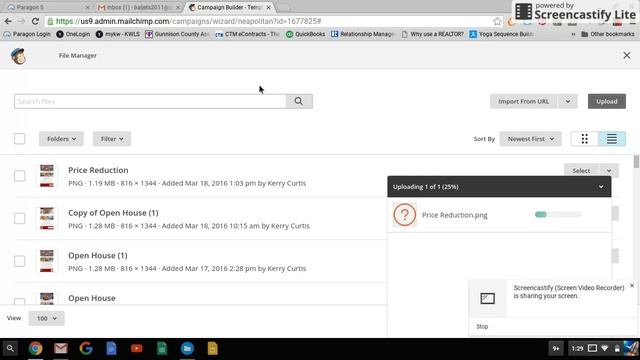
Task: Open the yellow Google Keep taskbar icon
Action: pyautogui.click(x=213, y=348)
